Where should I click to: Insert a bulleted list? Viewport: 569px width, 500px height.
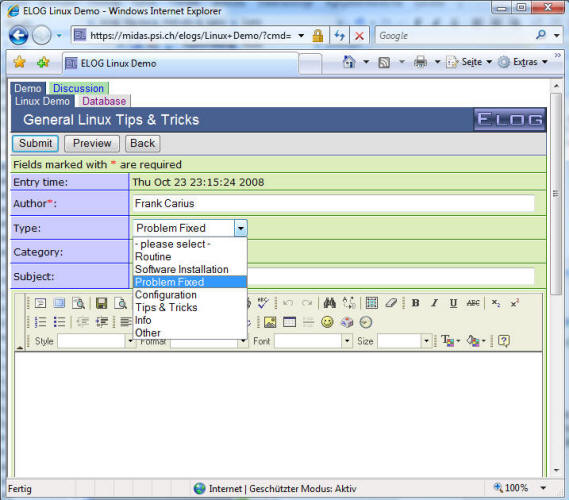[x=59, y=322]
